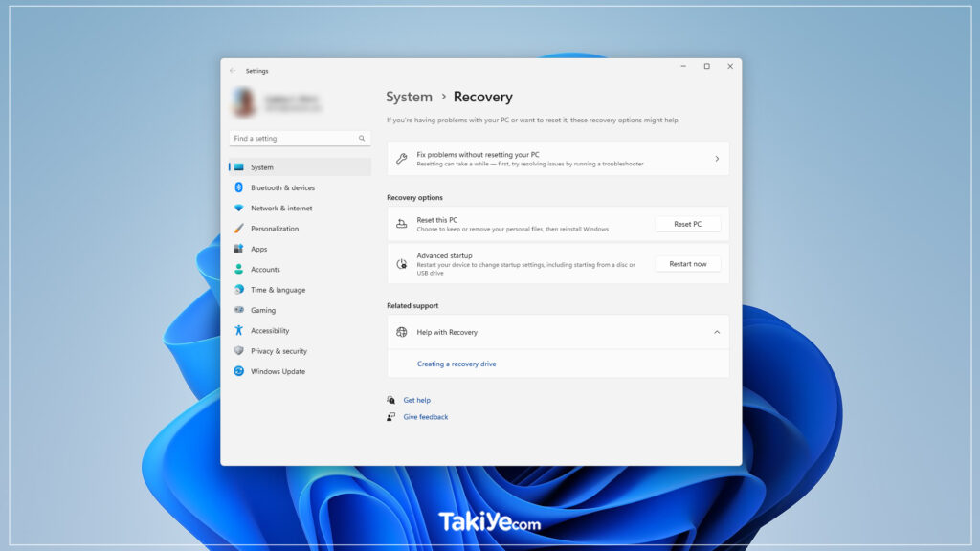Click the Recovery breadcrumb title
The height and width of the screenshot is (551, 980).
pyautogui.click(x=482, y=97)
